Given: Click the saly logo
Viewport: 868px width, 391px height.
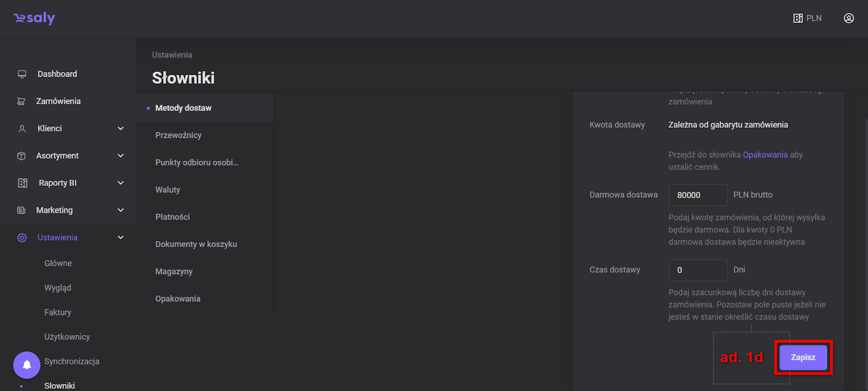Looking at the screenshot, I should [34, 18].
